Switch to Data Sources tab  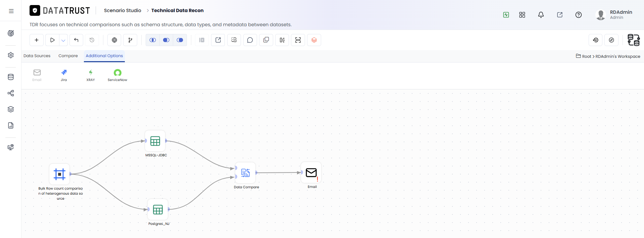pos(37,56)
